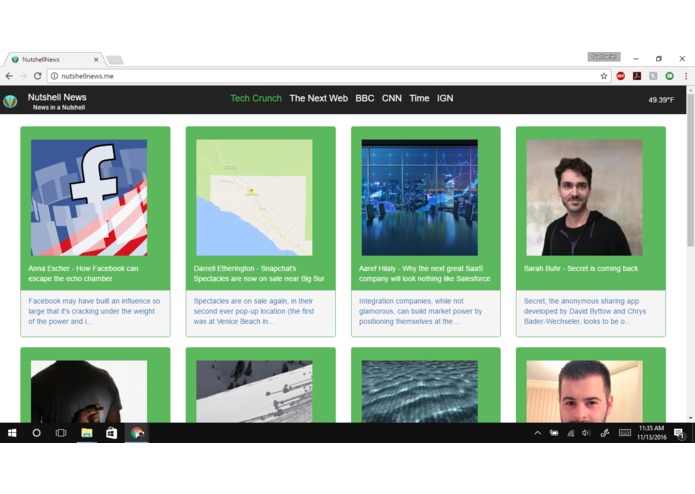This screenshot has height=494, width=695.
Task: Open the touch keyboard tray icon
Action: pos(625,433)
